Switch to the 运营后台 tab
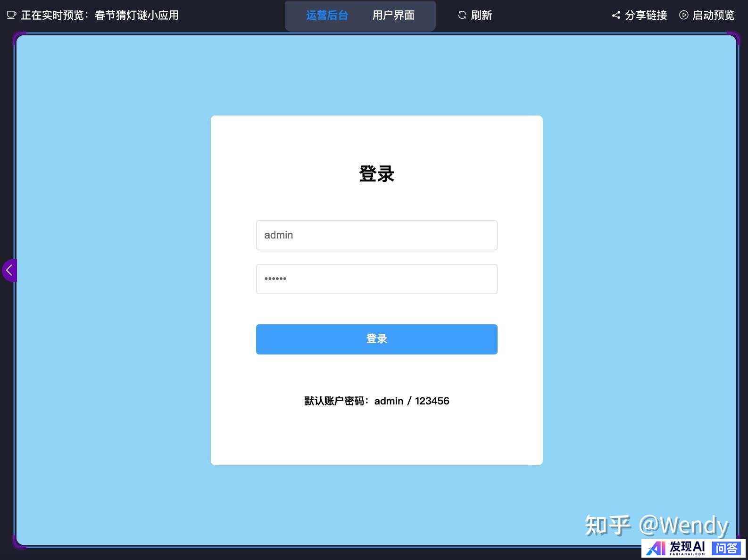This screenshot has height=560, width=748. tap(327, 16)
